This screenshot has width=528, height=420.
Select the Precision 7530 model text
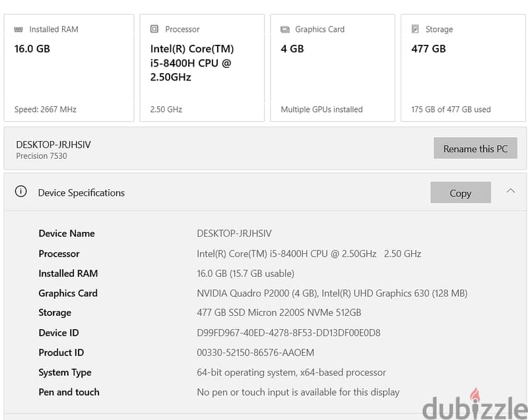pos(42,156)
